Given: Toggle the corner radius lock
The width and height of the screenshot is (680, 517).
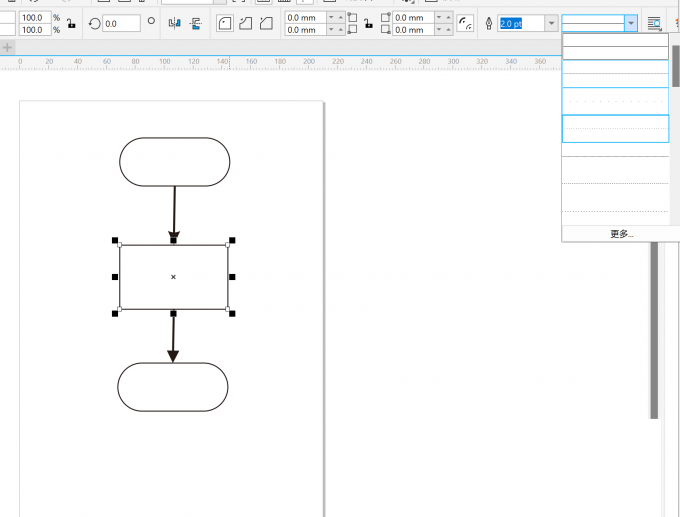Looking at the screenshot, I should 367,23.
